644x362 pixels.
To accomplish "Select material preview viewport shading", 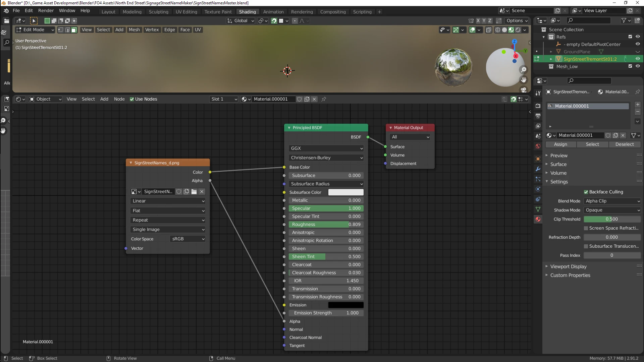I will click(511, 30).
